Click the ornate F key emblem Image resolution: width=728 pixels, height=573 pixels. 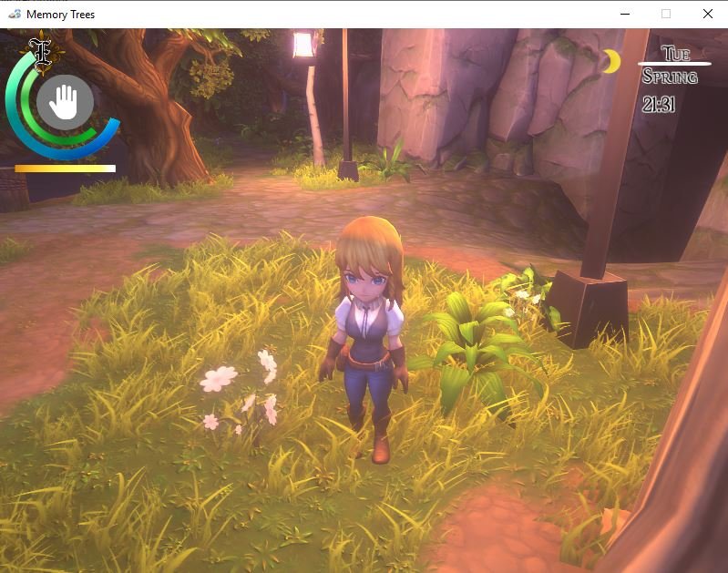pos(43,53)
